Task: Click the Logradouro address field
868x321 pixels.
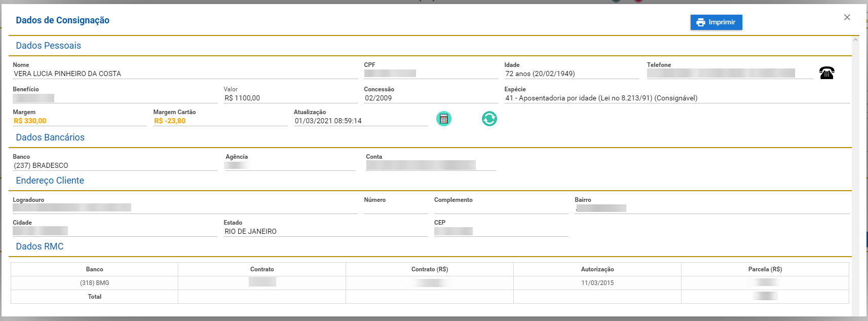Action: tap(185, 208)
